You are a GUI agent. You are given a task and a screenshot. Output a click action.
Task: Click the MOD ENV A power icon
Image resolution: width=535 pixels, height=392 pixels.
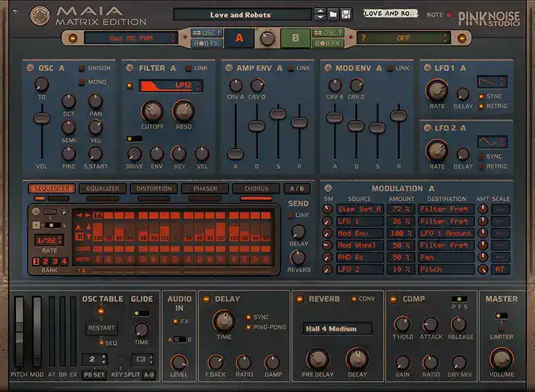pos(328,68)
